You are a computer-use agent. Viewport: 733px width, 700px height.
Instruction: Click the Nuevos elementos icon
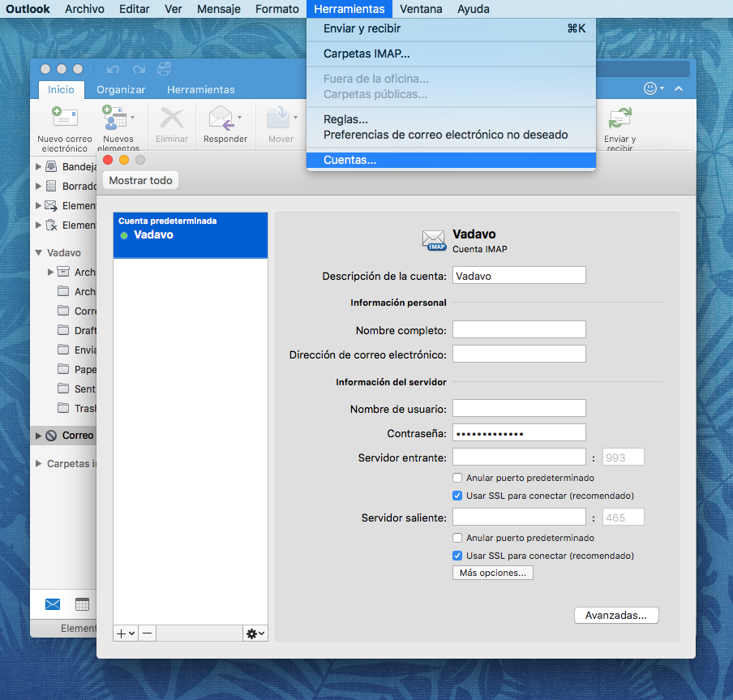point(114,118)
